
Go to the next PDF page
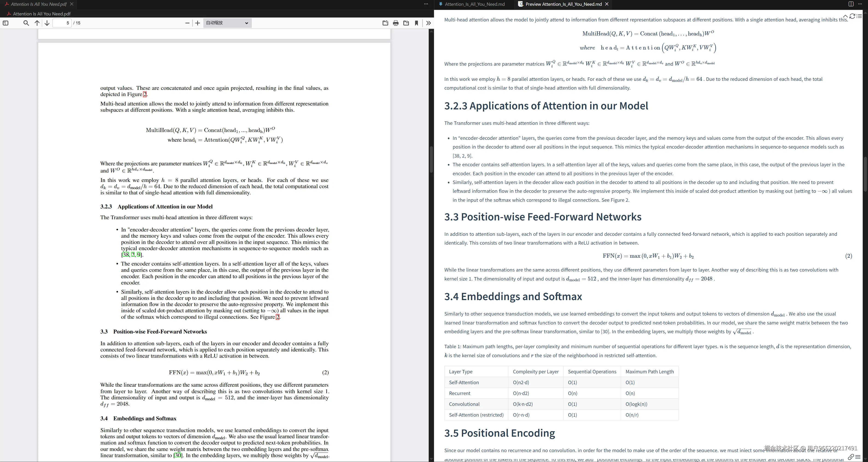click(x=47, y=23)
